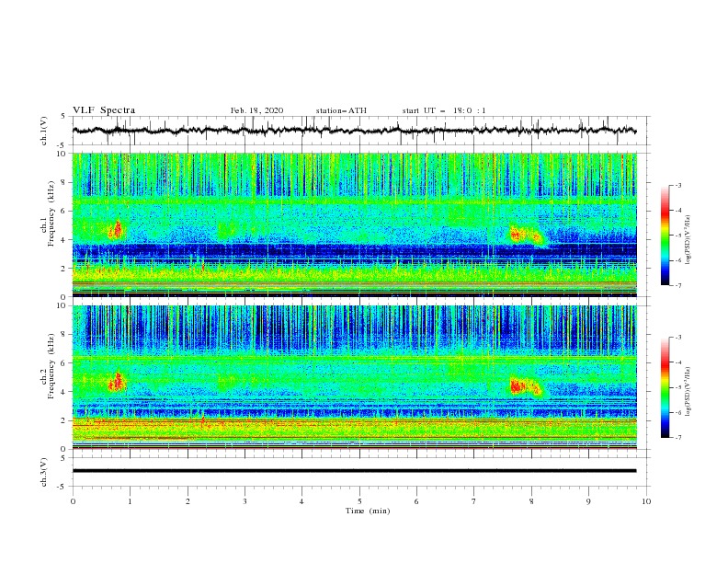Click the time axis tick label "3"
728x563 pixels.
click(x=245, y=501)
